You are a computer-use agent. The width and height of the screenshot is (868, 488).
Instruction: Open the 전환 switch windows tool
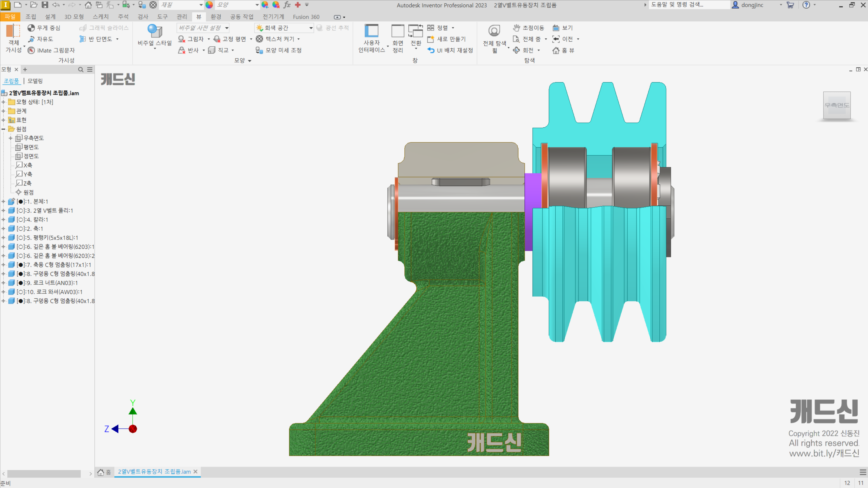pos(416,37)
